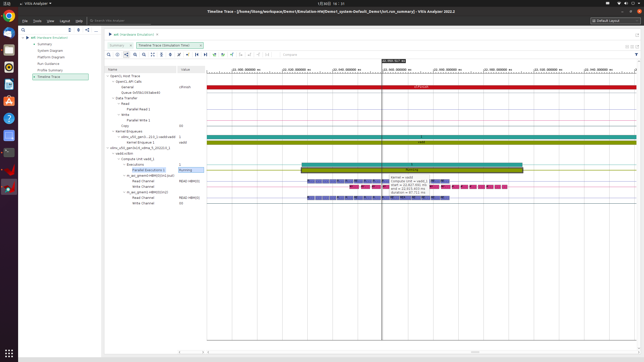Close the Timeline Trace (Simulation Time) tab
The width and height of the screenshot is (644, 362).
pyautogui.click(x=201, y=46)
